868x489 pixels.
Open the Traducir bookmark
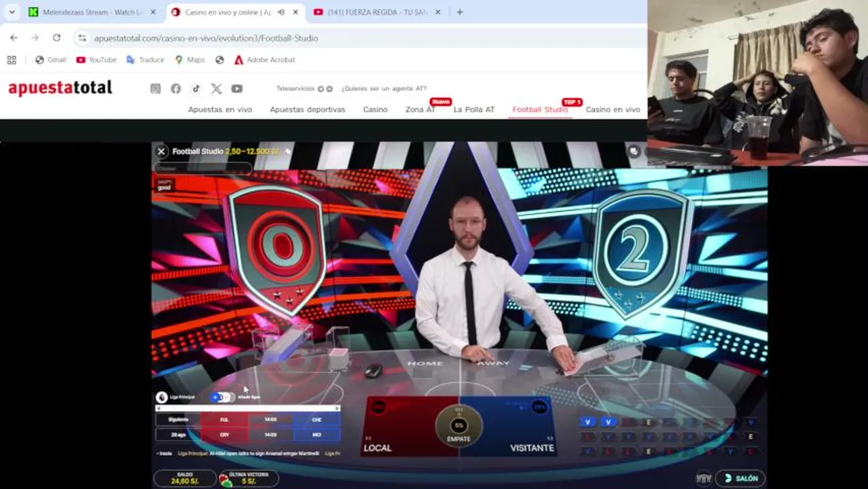(x=145, y=60)
